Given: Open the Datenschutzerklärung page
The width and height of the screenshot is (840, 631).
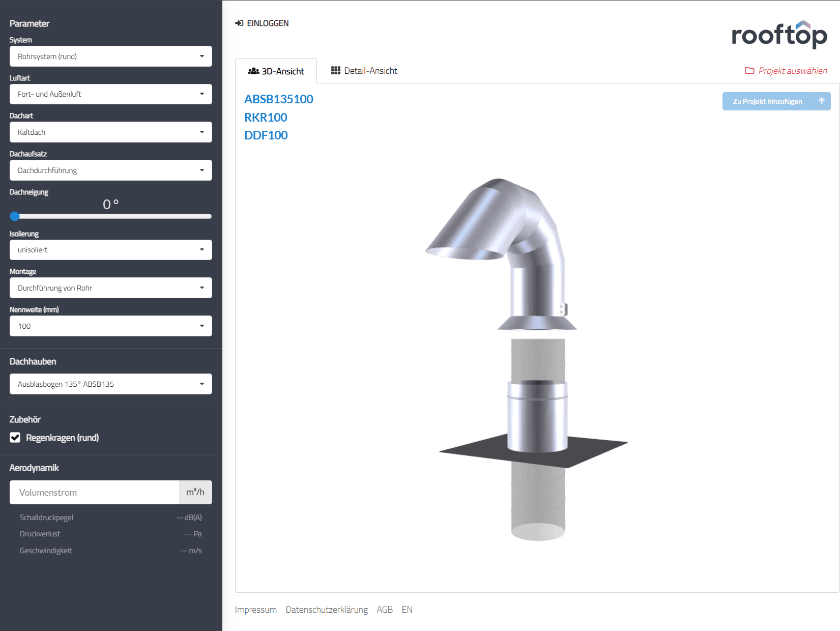Looking at the screenshot, I should pos(327,610).
